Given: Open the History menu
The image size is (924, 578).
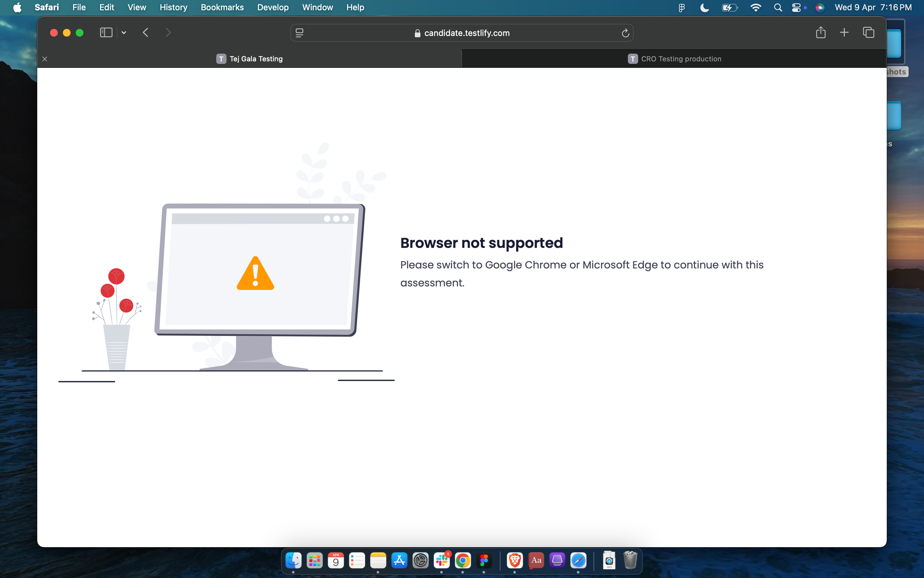Looking at the screenshot, I should [173, 7].
